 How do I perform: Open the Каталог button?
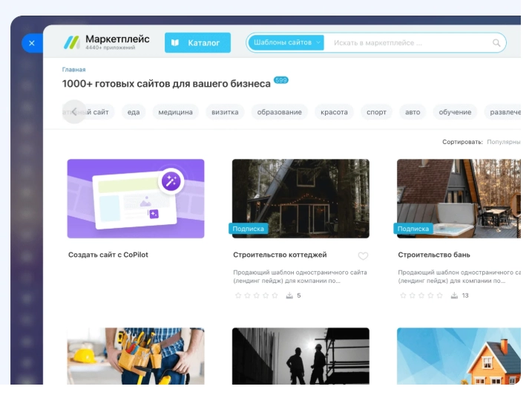[197, 43]
